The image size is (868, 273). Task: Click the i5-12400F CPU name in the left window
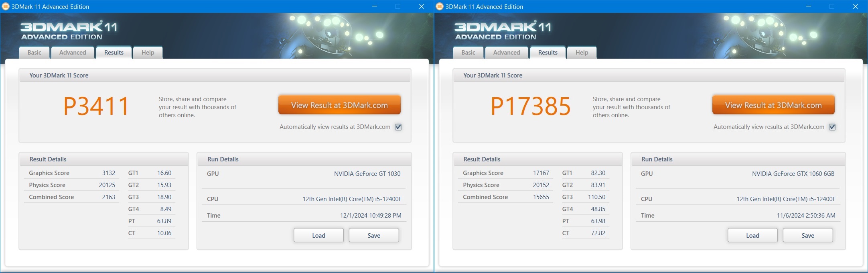352,199
